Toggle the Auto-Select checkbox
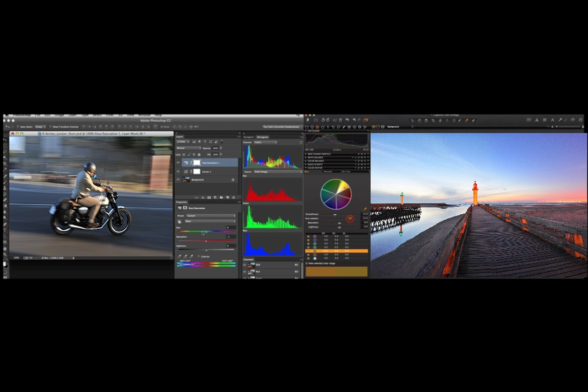This screenshot has width=588, height=392. coord(18,127)
